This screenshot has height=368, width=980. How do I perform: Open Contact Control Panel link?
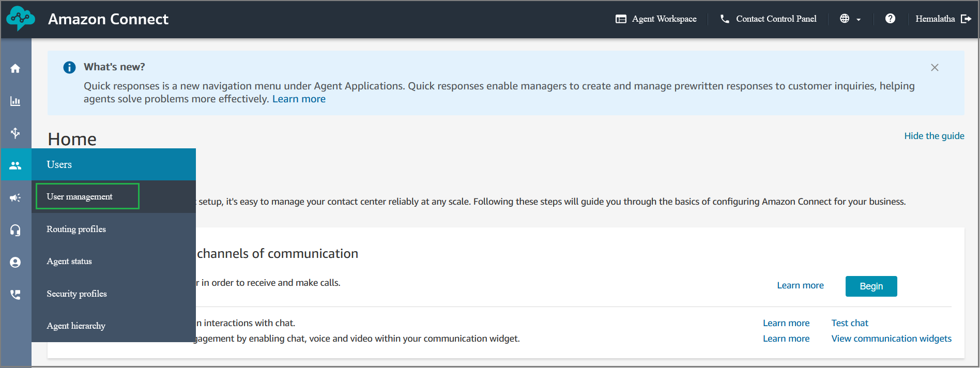click(x=776, y=19)
